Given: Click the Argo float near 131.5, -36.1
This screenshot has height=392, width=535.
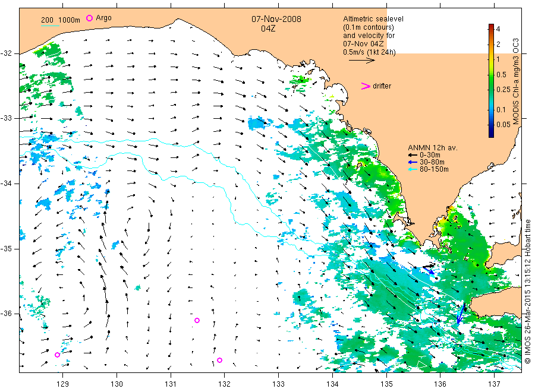Looking at the screenshot, I should [197, 320].
